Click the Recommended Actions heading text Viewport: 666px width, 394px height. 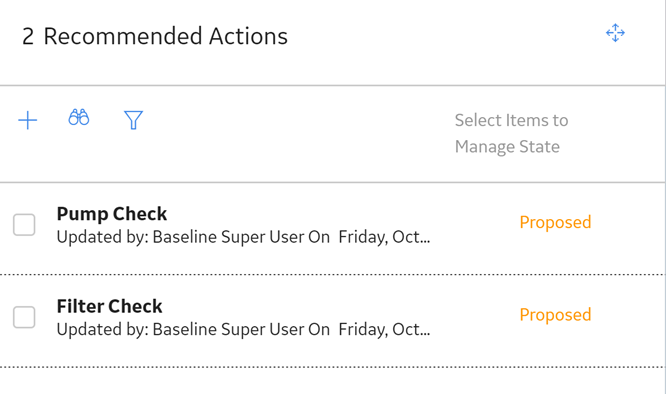coord(166,36)
